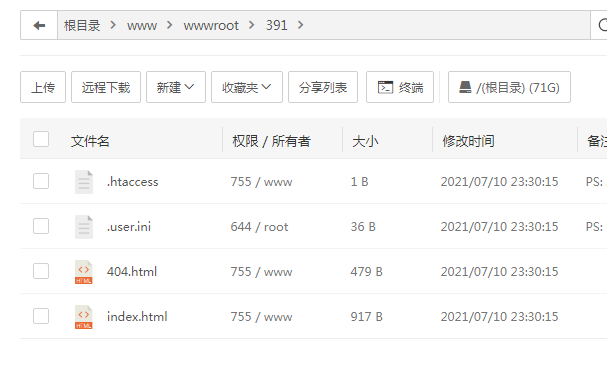Viewport: 607px width, 377px height.
Task: Click the back arrow icon
Action: tap(39, 26)
